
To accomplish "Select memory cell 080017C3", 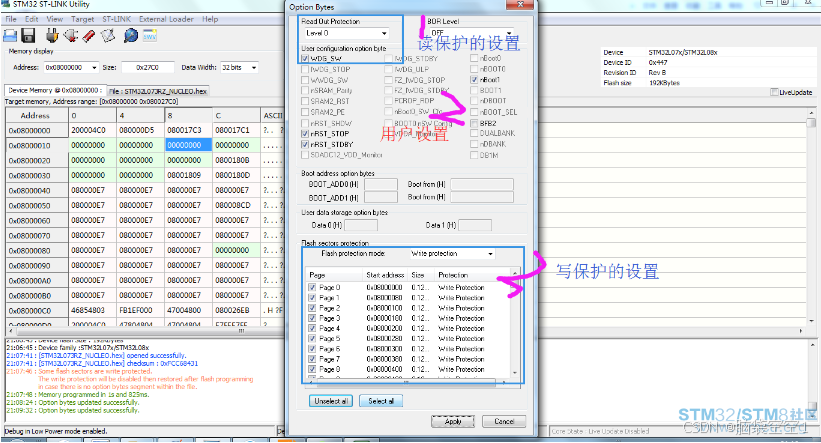I will pos(188,130).
